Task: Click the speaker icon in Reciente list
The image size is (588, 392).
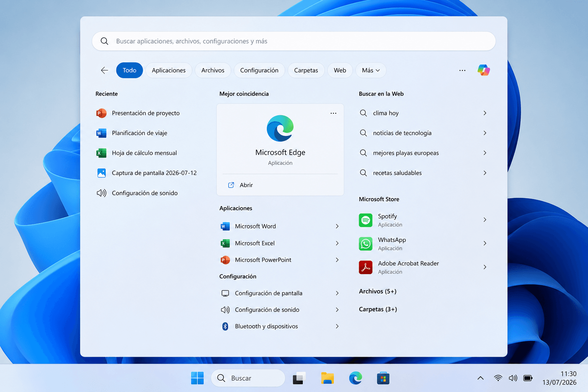Action: (101, 193)
